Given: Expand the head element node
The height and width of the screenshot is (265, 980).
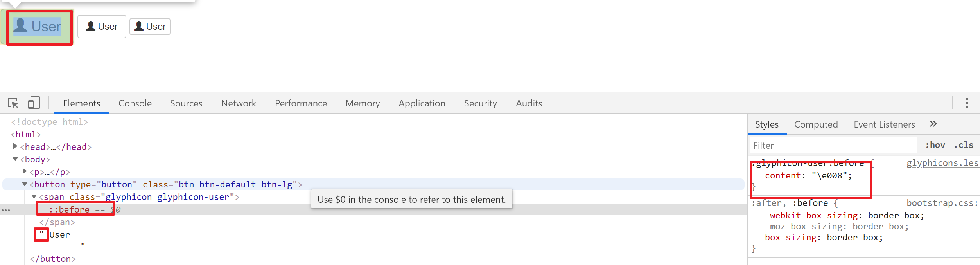Looking at the screenshot, I should [15, 146].
